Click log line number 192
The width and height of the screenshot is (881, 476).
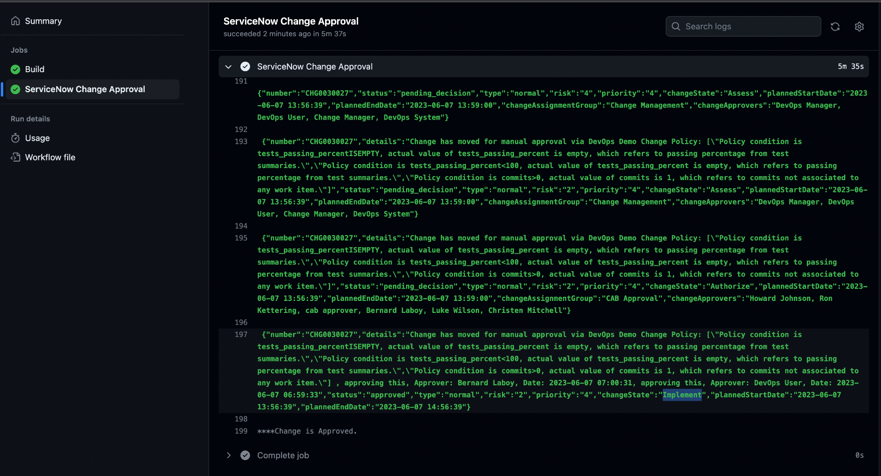tap(240, 129)
